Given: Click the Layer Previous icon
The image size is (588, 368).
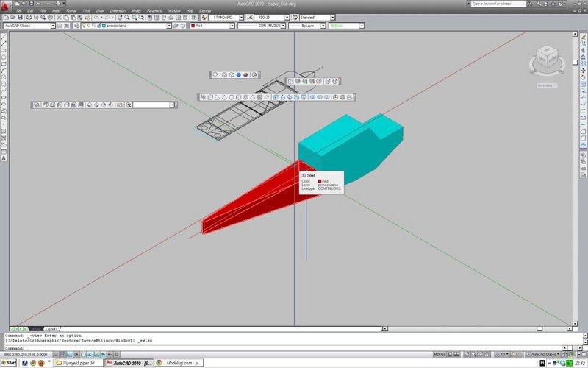Looking at the screenshot, I should click(x=182, y=26).
